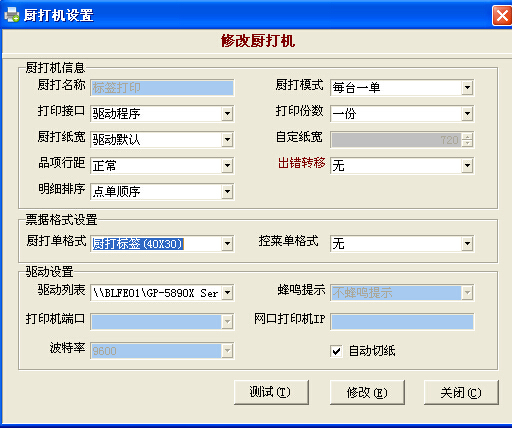Click the 自定纸宽 value field

(x=396, y=140)
